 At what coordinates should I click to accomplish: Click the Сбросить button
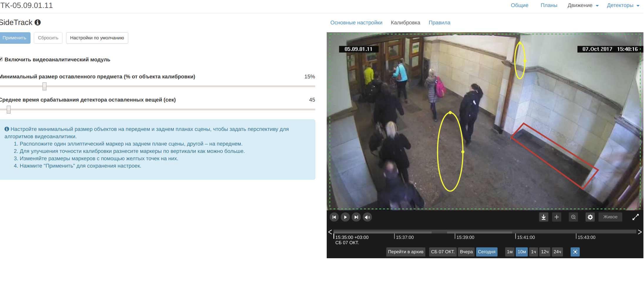48,38
